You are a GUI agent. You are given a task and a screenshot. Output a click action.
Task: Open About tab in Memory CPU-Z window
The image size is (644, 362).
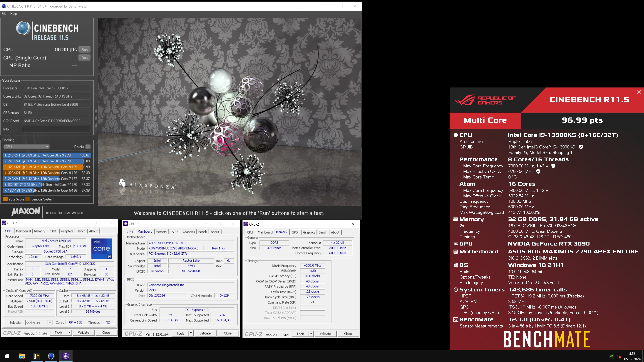point(335,232)
